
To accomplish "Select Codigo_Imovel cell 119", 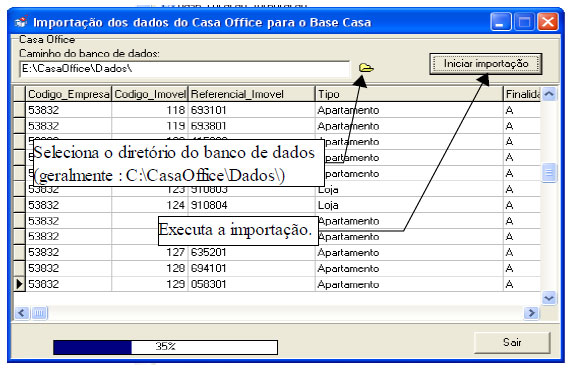I will (150, 126).
